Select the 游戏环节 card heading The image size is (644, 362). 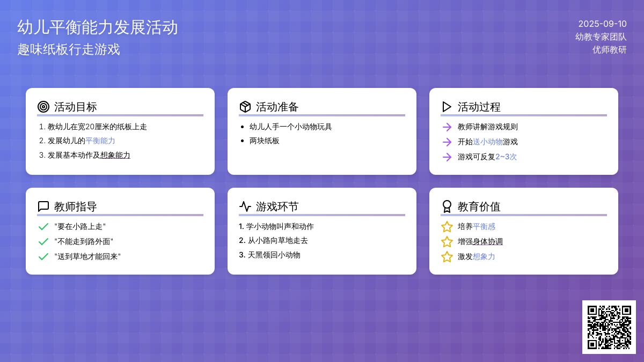tap(277, 206)
